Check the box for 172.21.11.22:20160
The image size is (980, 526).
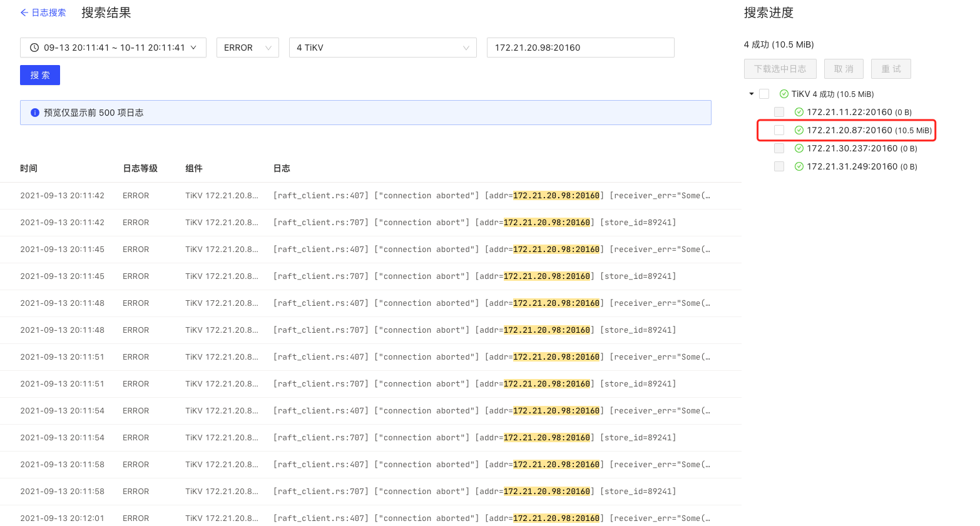pos(779,112)
